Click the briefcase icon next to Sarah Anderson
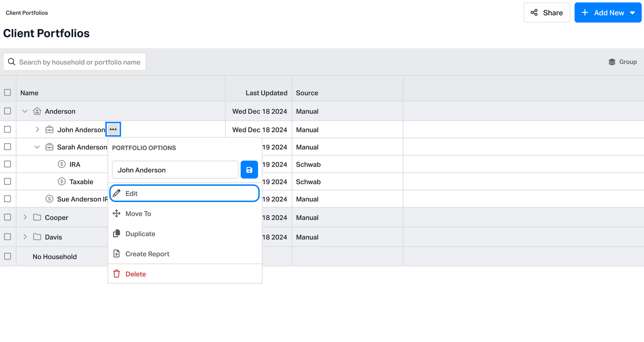The width and height of the screenshot is (644, 342). [x=50, y=147]
